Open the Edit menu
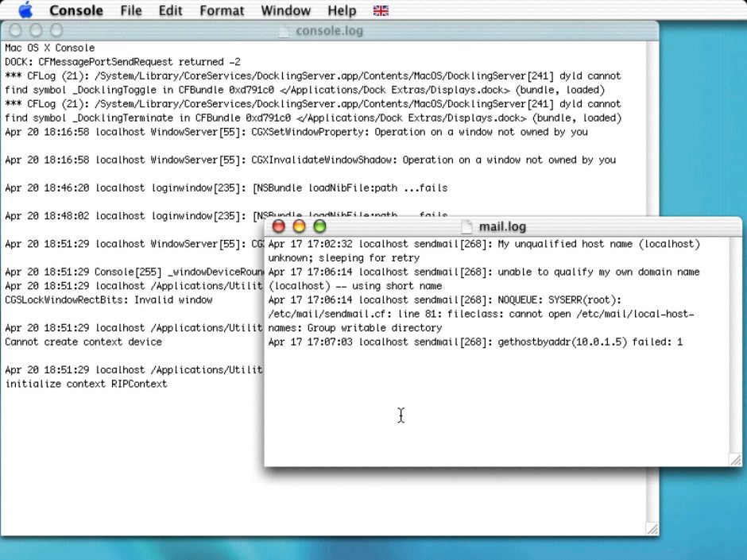Viewport: 747px width, 560px height. (x=171, y=10)
